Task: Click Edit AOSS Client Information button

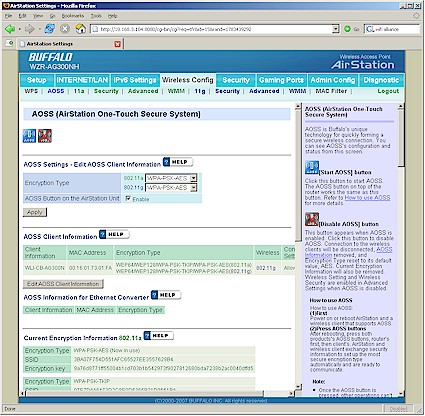Action: [x=63, y=284]
